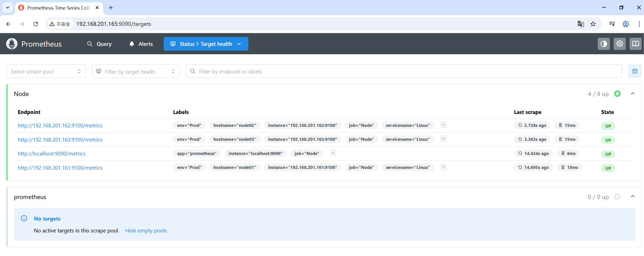Viewport: 644px width, 256px height.
Task: Focus the Filter by endpoint or labels field
Action: pyautogui.click(x=404, y=71)
